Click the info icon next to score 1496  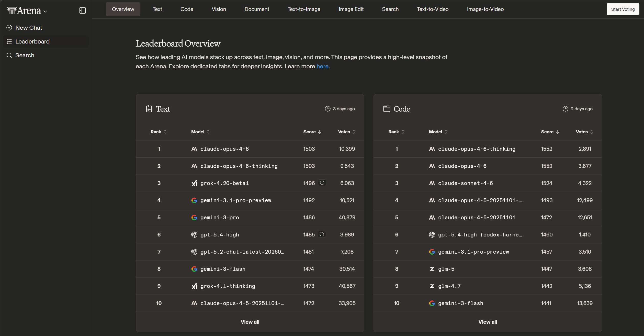coord(322,183)
